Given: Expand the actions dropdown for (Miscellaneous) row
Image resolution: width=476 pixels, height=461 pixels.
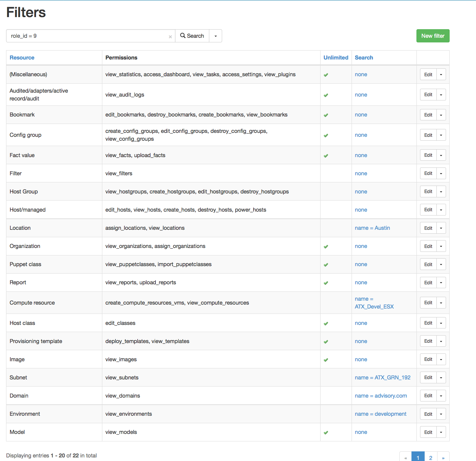Looking at the screenshot, I should (x=441, y=74).
